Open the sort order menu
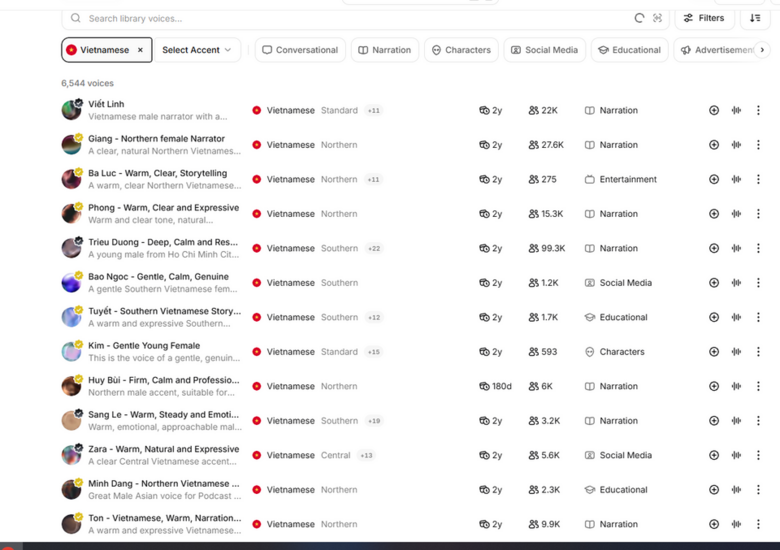This screenshot has height=550, width=780. pyautogui.click(x=755, y=18)
